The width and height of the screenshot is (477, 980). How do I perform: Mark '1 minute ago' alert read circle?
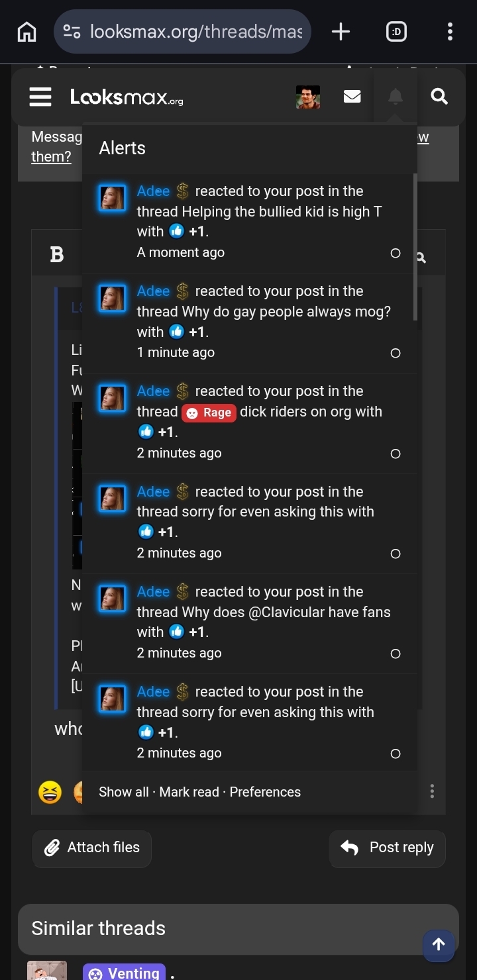[396, 353]
